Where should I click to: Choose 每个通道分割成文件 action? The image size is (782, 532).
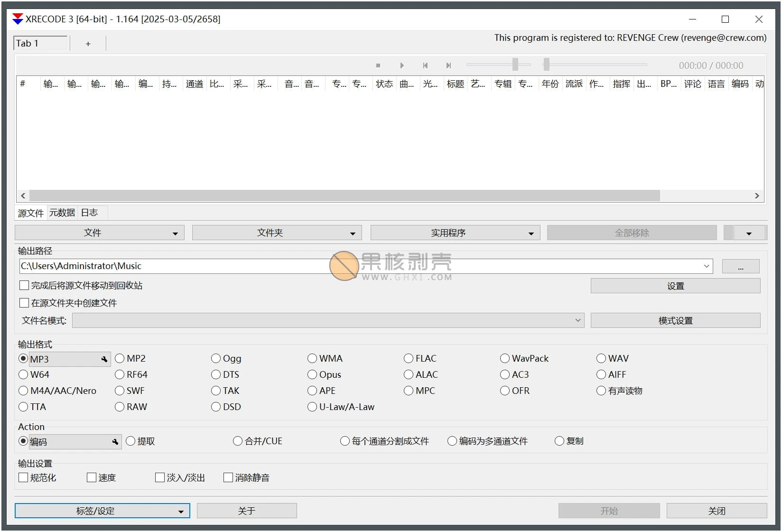[x=384, y=441]
